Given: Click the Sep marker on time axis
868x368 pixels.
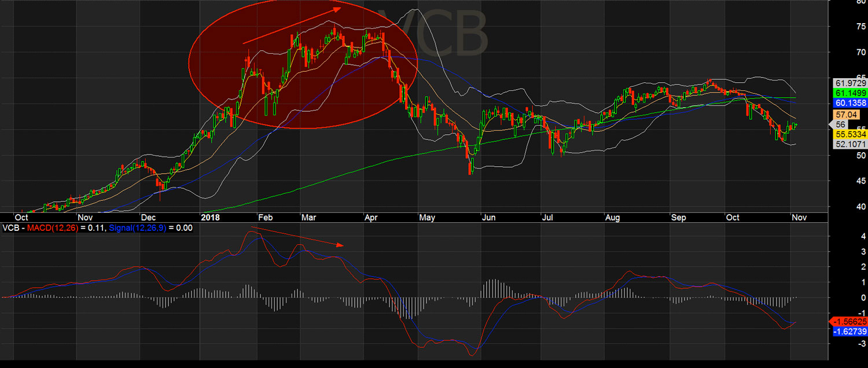Looking at the screenshot, I should point(678,218).
